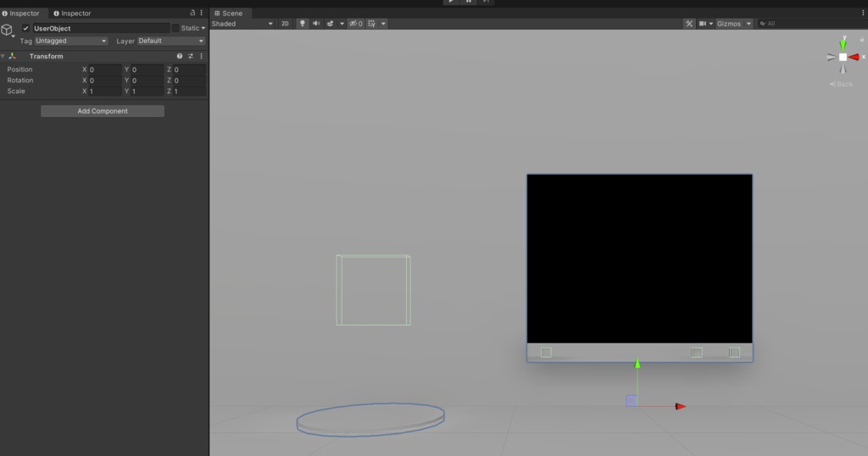This screenshot has height=456, width=868.
Task: Select the wireframe cube in scene
Action: tap(373, 290)
